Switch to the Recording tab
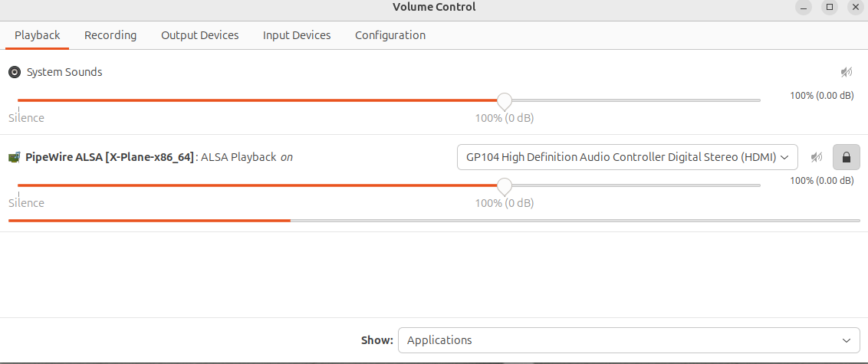868x364 pixels. pyautogui.click(x=110, y=35)
